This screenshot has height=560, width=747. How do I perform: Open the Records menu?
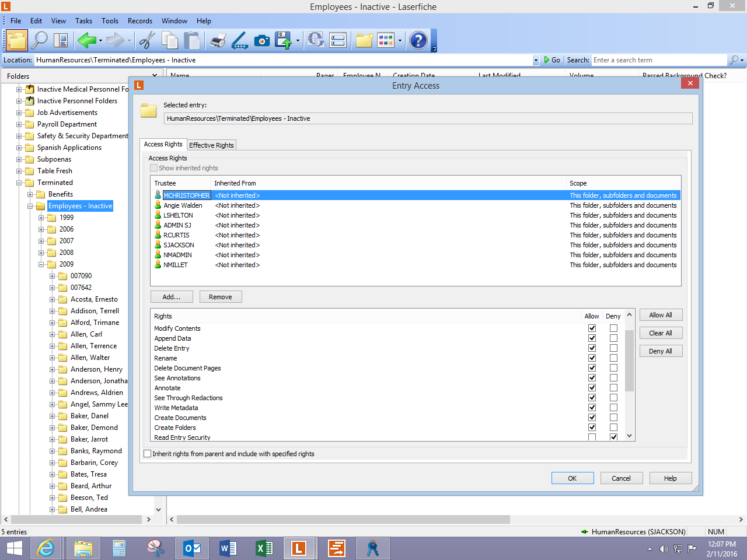140,21
